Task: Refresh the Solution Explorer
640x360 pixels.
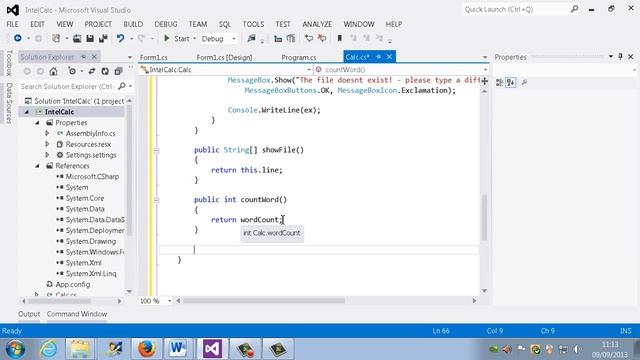Action: click(x=105, y=71)
